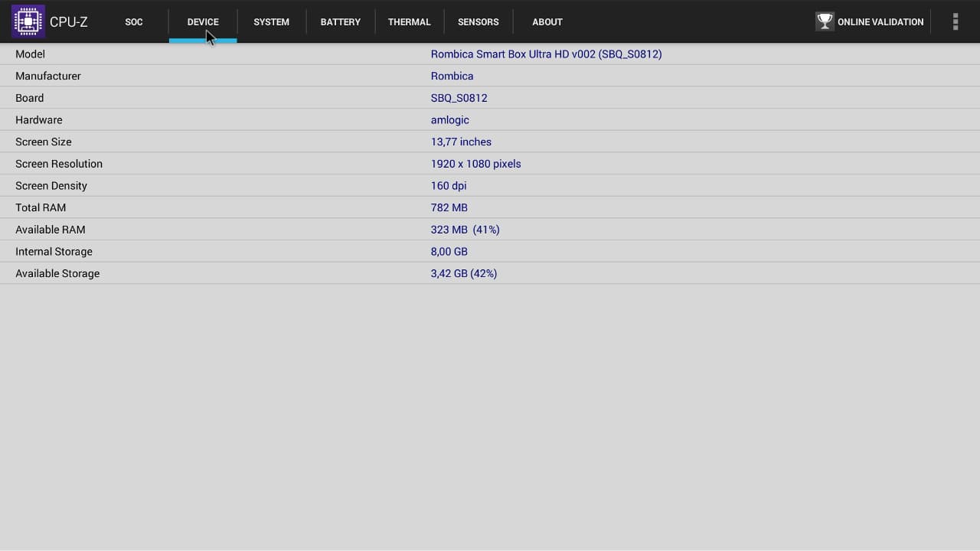The image size is (980, 551).
Task: Select the Screen Density label
Action: pos(51,186)
